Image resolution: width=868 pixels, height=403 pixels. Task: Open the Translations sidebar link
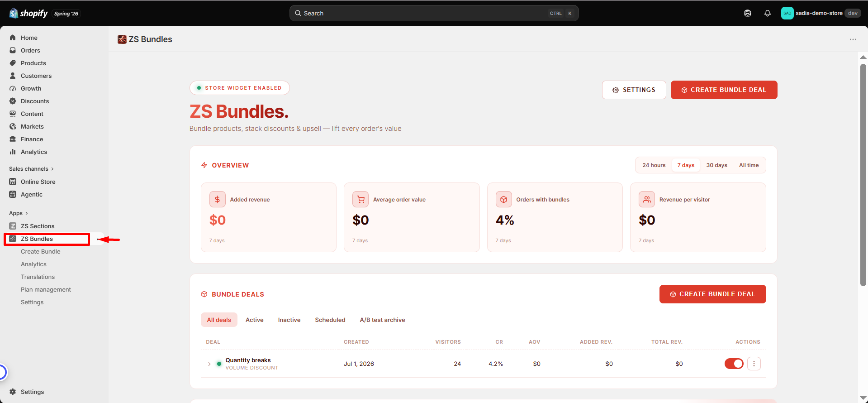click(38, 277)
